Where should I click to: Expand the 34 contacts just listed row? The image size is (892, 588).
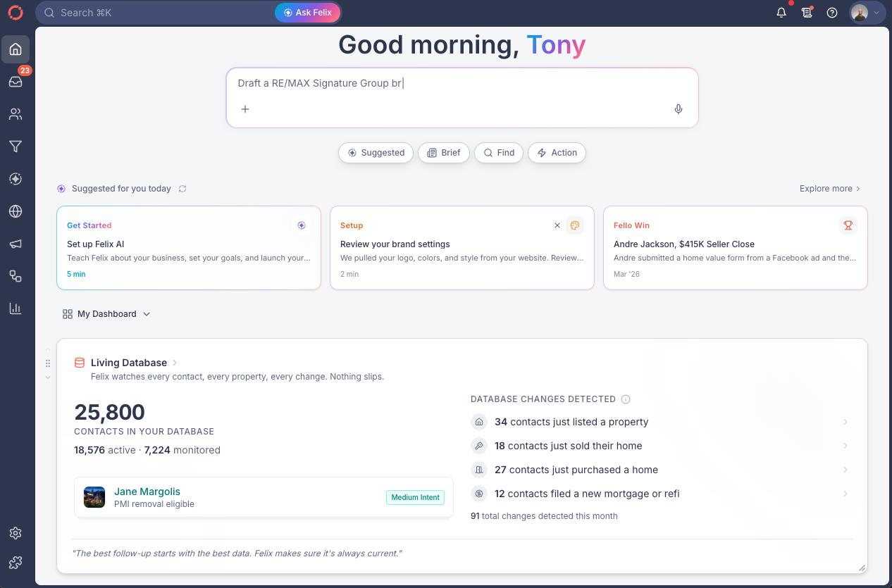point(659,422)
